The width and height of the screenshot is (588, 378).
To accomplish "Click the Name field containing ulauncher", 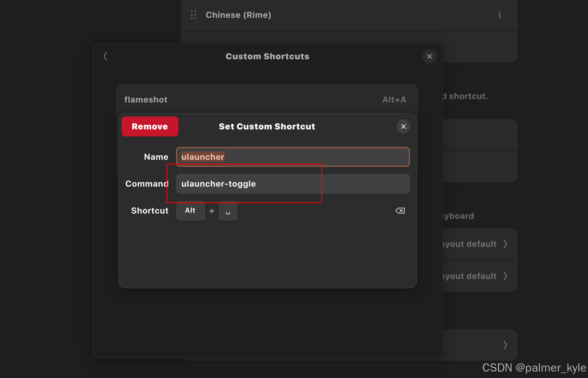I will point(292,157).
